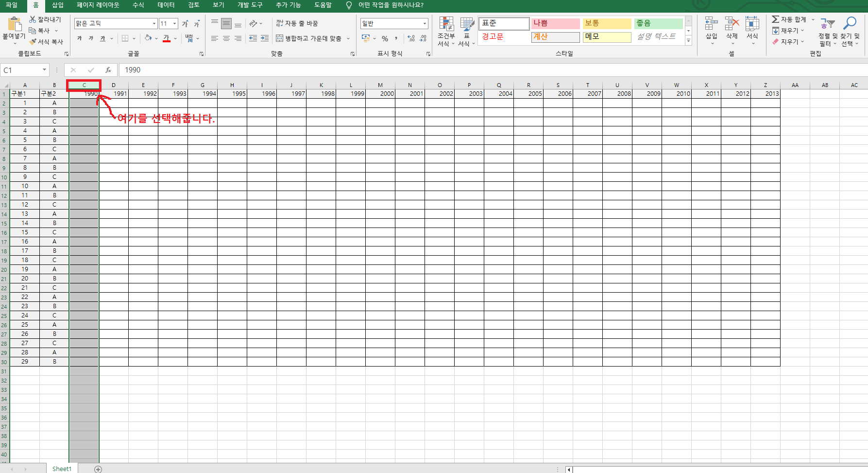Open the font size dropdown

coord(175,23)
